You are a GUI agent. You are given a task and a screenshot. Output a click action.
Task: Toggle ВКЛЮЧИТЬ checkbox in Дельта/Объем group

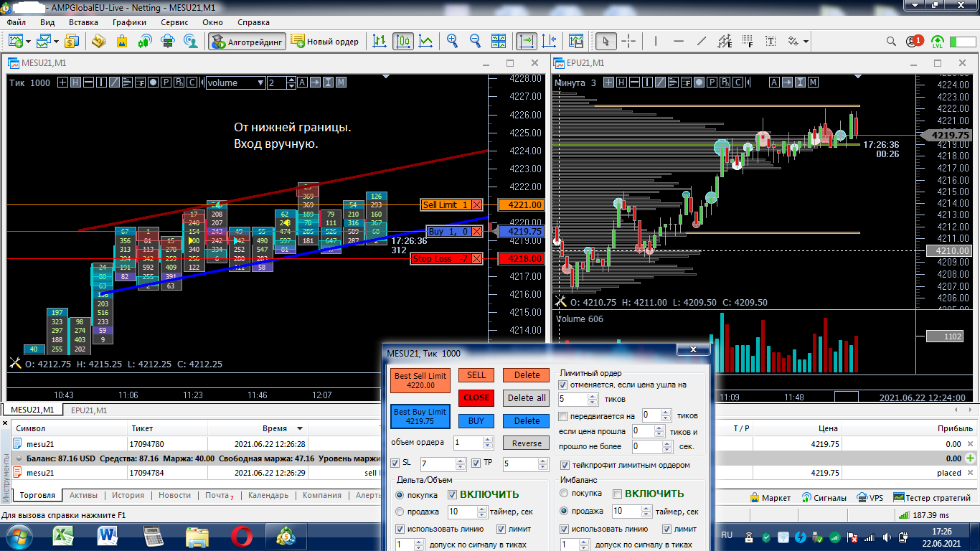tap(453, 494)
